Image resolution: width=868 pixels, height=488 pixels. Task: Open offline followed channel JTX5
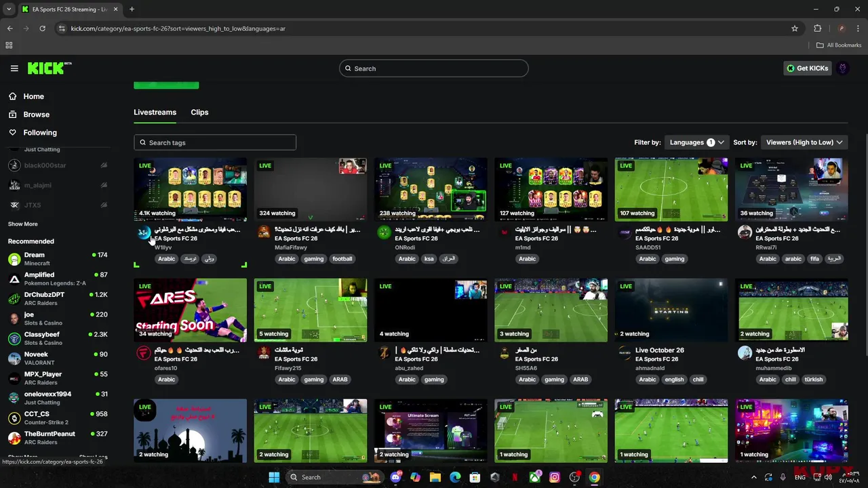58,205
